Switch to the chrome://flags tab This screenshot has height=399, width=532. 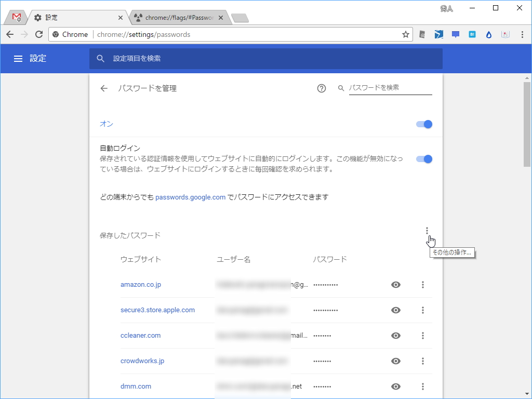click(x=179, y=17)
